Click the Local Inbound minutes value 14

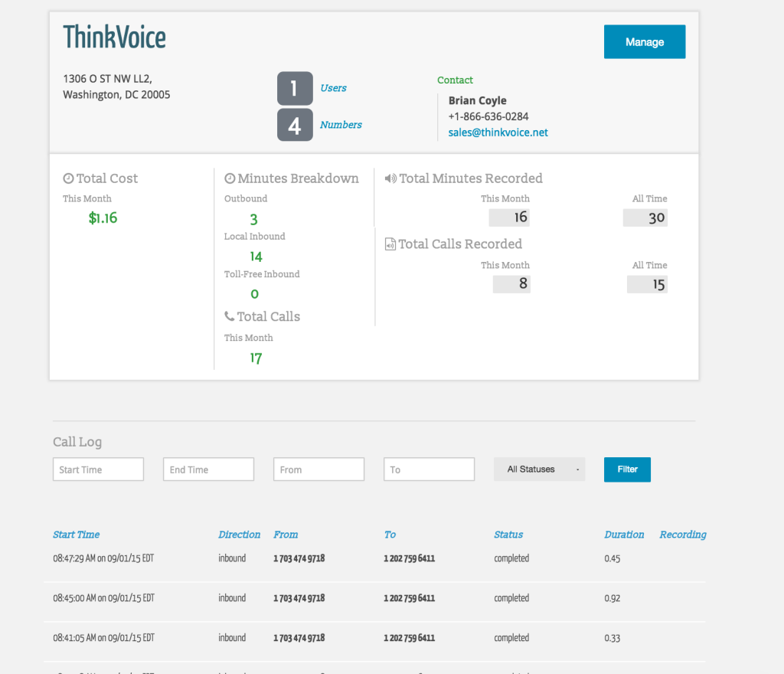tap(256, 257)
